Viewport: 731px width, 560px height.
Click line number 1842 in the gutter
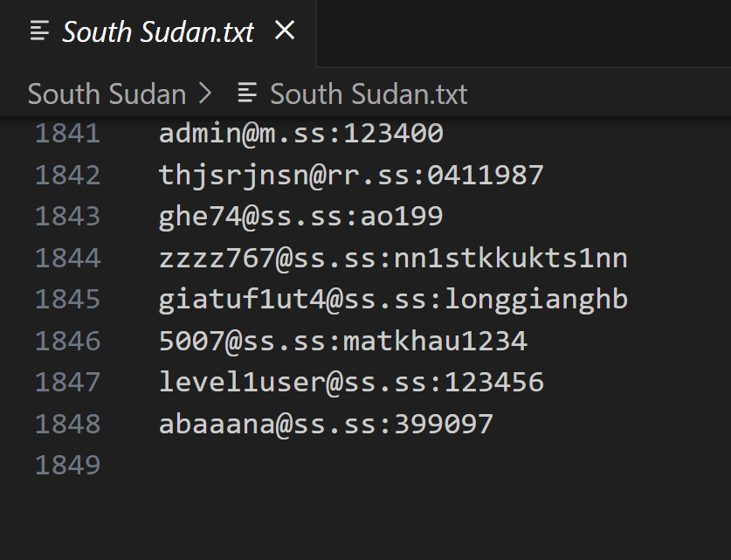click(x=67, y=176)
